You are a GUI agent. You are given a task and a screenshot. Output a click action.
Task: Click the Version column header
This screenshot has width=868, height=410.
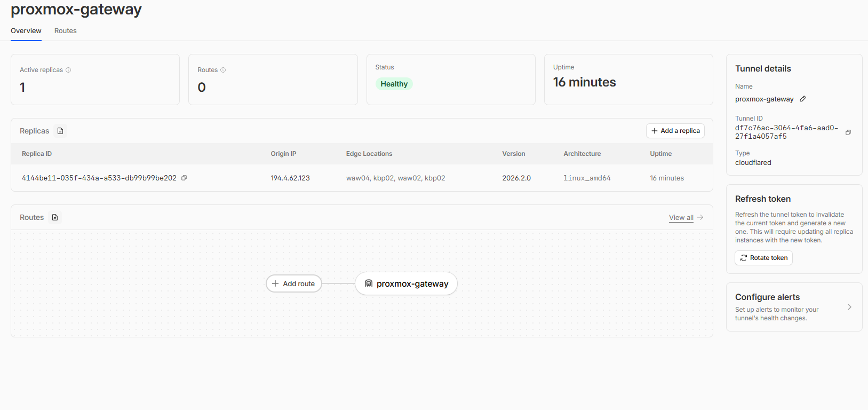click(x=514, y=154)
